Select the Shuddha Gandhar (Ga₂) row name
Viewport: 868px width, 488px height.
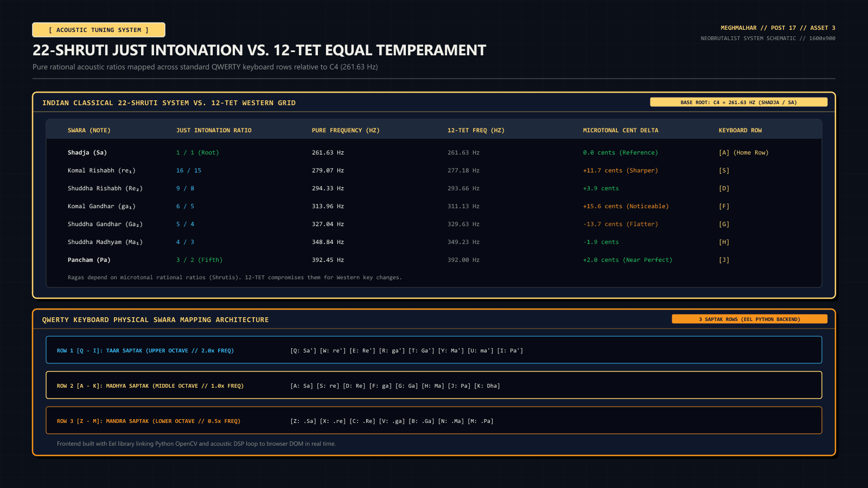pyautogui.click(x=105, y=224)
